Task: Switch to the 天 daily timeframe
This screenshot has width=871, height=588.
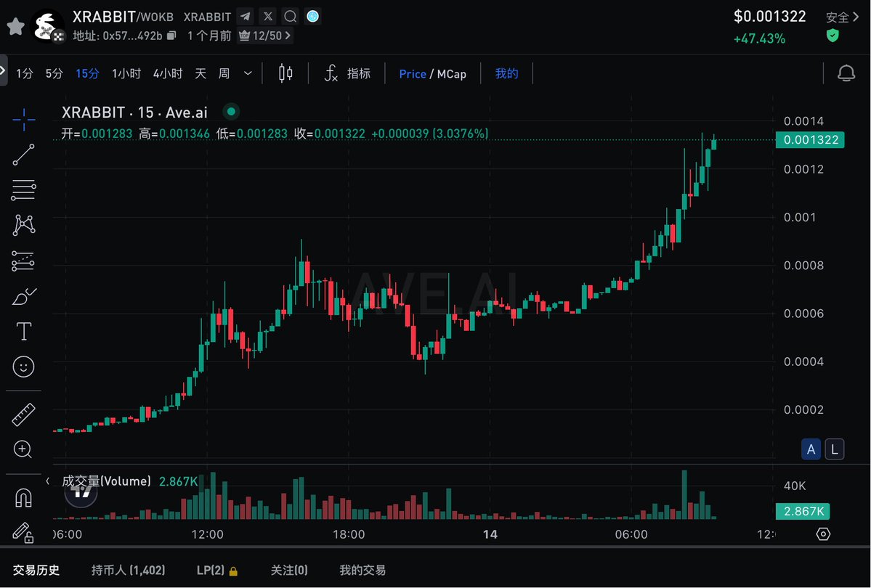Action: click(x=200, y=73)
